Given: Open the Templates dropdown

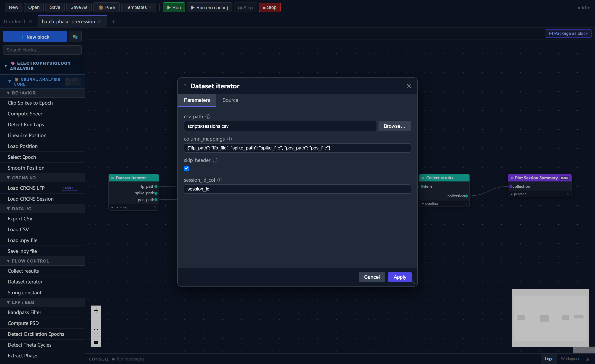Looking at the screenshot, I should coord(138,8).
